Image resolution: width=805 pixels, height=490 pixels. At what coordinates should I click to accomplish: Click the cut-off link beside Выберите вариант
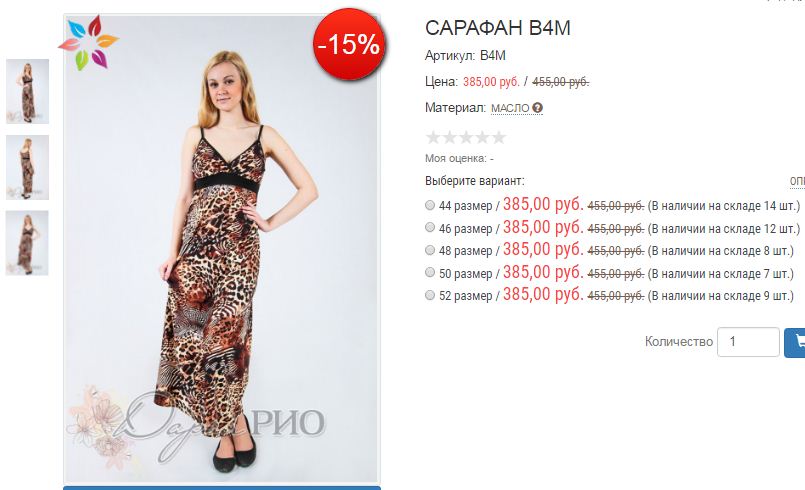(797, 181)
